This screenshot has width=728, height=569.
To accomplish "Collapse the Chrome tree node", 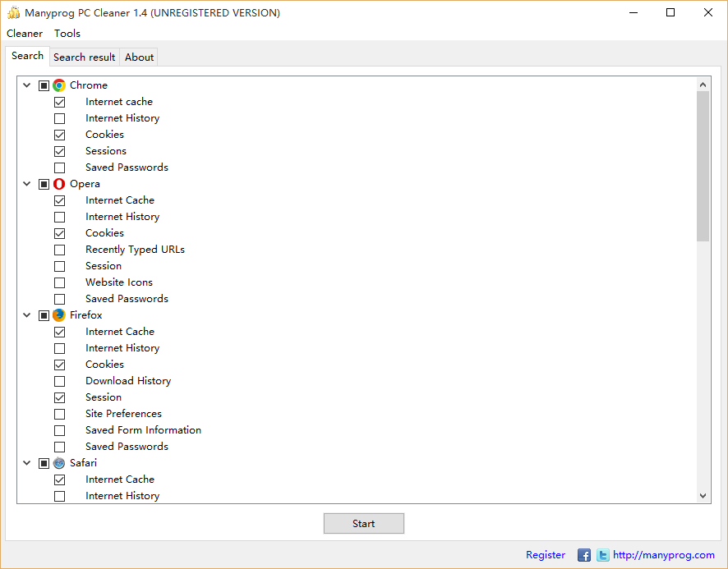I will point(27,85).
